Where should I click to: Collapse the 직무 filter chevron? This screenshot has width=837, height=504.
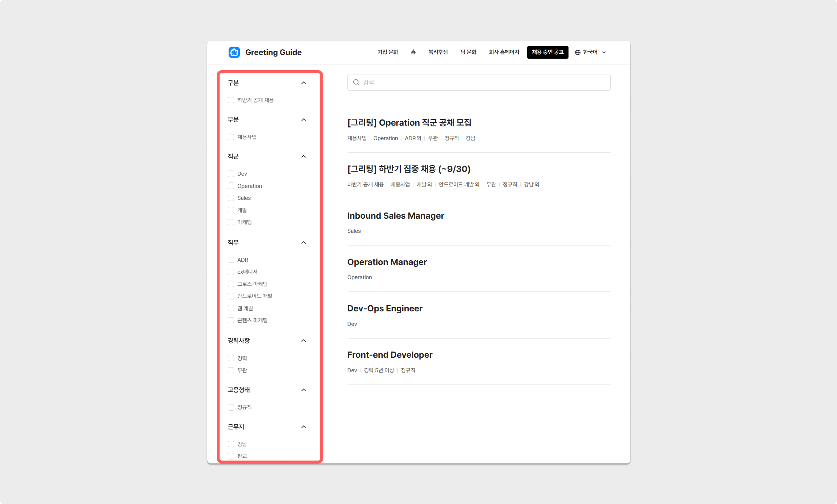pos(304,243)
